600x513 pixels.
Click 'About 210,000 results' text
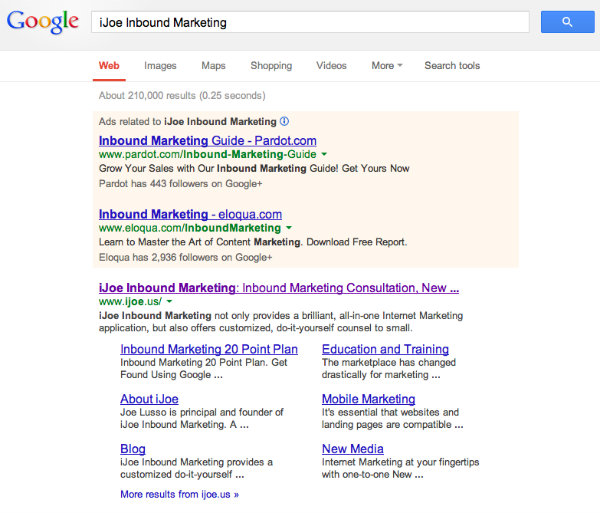(182, 95)
